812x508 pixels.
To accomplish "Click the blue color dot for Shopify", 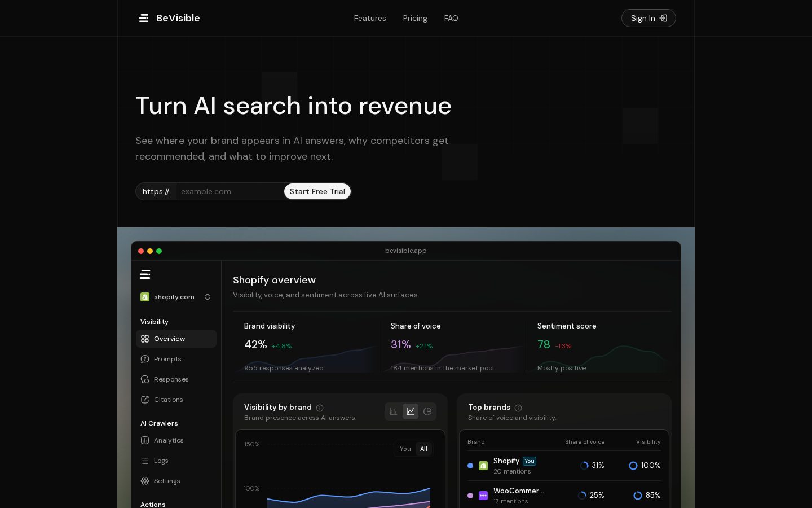I will click(x=470, y=466).
